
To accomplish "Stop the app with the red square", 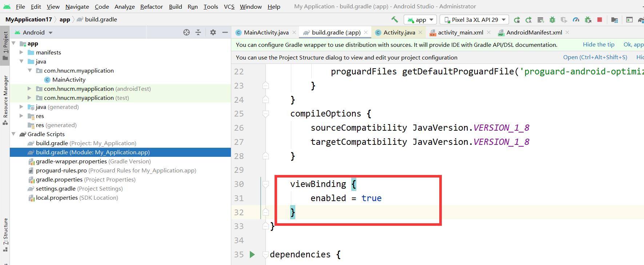I will click(x=600, y=20).
